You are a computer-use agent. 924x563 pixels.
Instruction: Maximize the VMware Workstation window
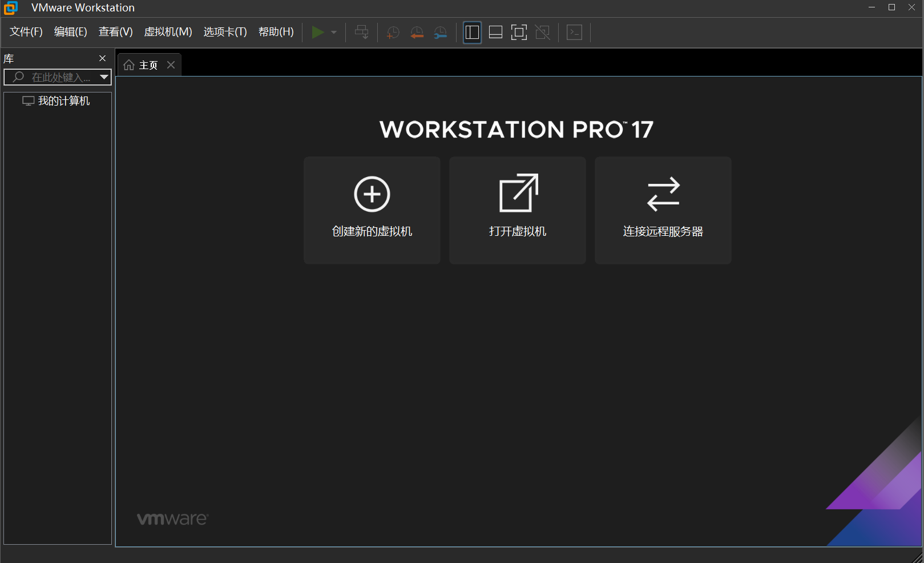click(x=891, y=7)
